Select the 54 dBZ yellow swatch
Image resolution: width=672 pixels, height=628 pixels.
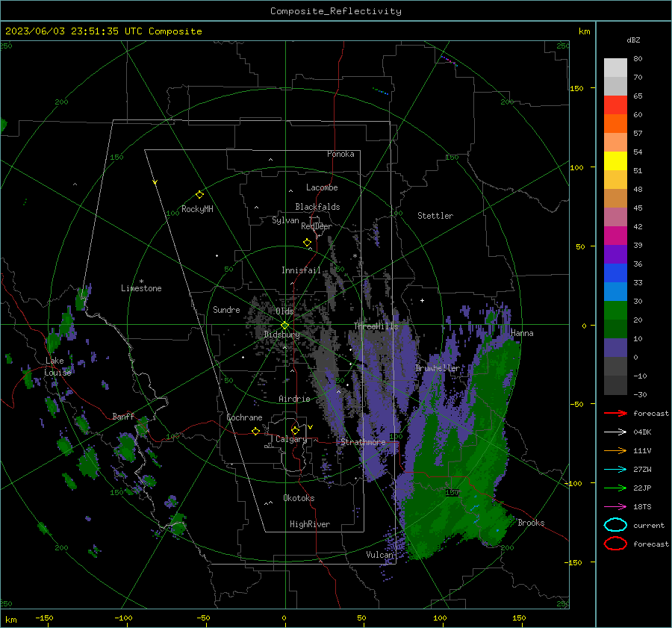[x=615, y=161]
